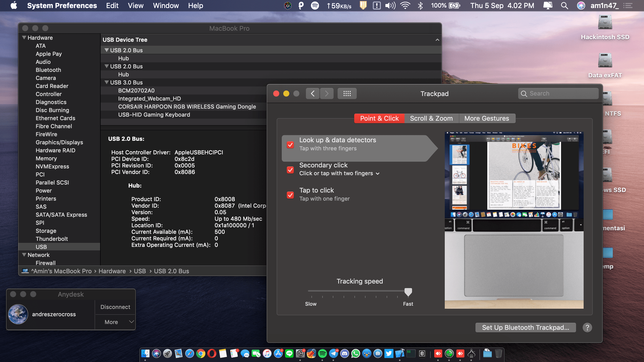Collapse the USB 3.0 Bus tree
Viewport: 644px width, 362px height.
coord(107,82)
